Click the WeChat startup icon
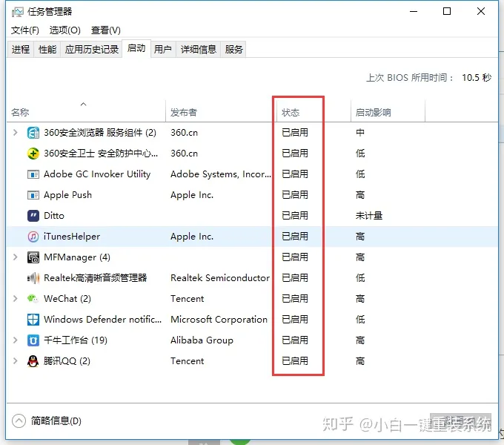The width and height of the screenshot is (504, 445). (x=33, y=299)
